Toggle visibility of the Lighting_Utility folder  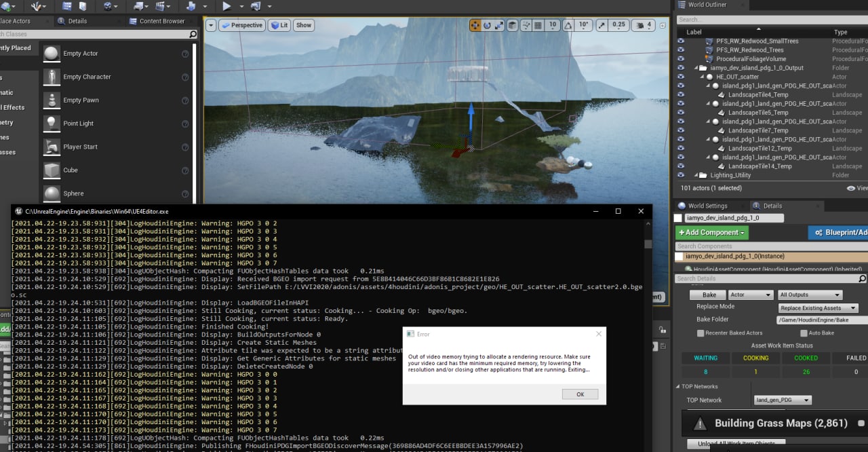click(x=682, y=175)
